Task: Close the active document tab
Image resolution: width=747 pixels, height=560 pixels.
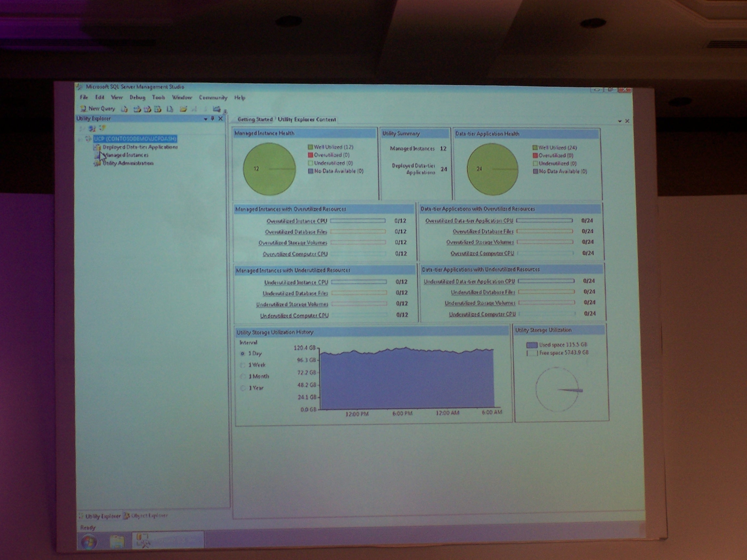Action: 627,121
